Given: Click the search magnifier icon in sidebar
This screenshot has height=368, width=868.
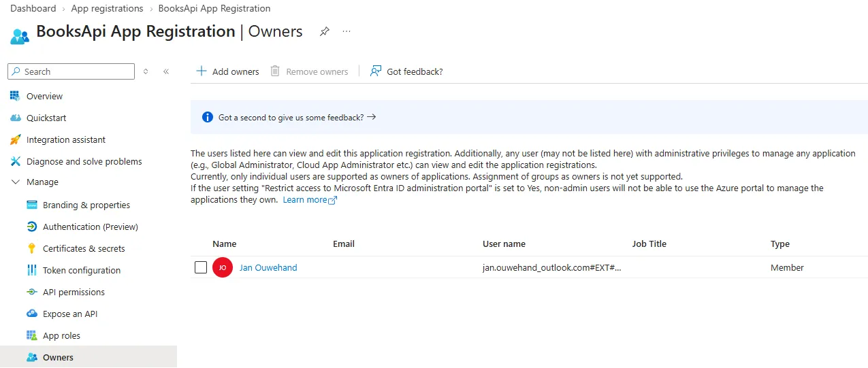Looking at the screenshot, I should coord(16,71).
